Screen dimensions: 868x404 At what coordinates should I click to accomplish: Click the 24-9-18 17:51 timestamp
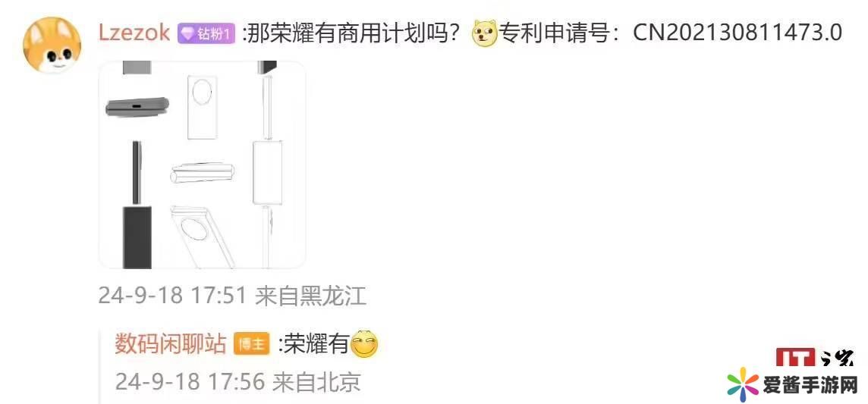pyautogui.click(x=171, y=296)
